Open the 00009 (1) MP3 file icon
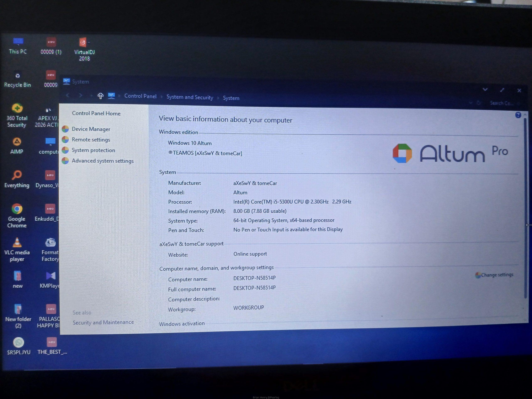Image resolution: width=532 pixels, height=399 pixels. 51,46
